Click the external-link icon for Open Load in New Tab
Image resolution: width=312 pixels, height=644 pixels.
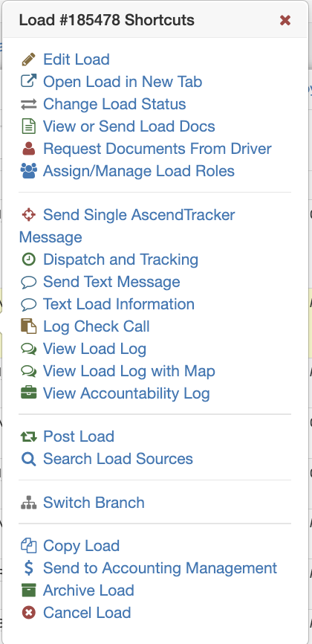click(x=28, y=81)
